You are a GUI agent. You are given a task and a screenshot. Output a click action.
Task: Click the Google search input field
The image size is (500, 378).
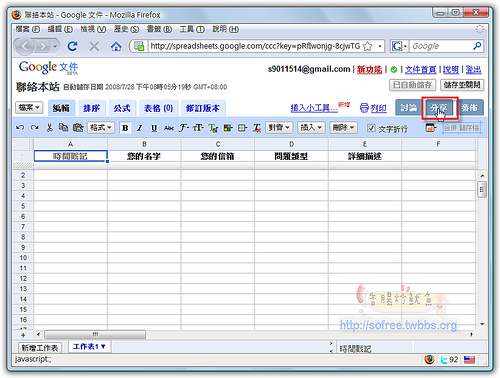pyautogui.click(x=441, y=46)
